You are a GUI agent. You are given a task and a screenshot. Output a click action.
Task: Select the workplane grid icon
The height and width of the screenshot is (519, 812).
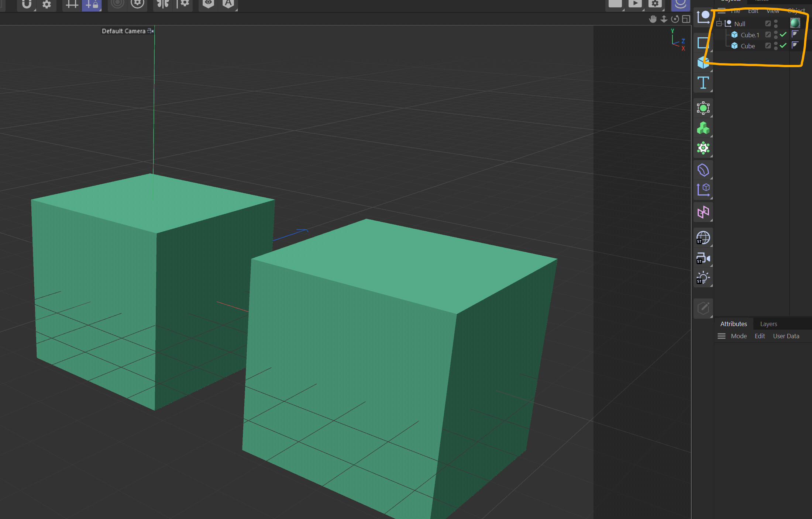[72, 5]
